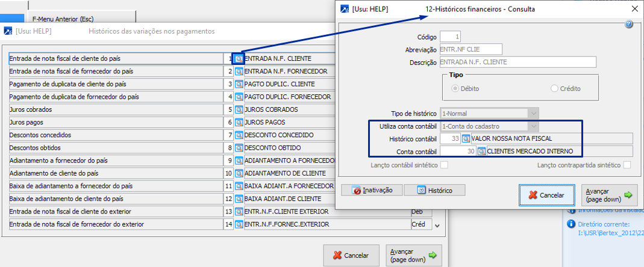Open the Utiliza conta contábil dropdown
Image resolution: width=644 pixels, height=267 pixels.
click(x=534, y=126)
